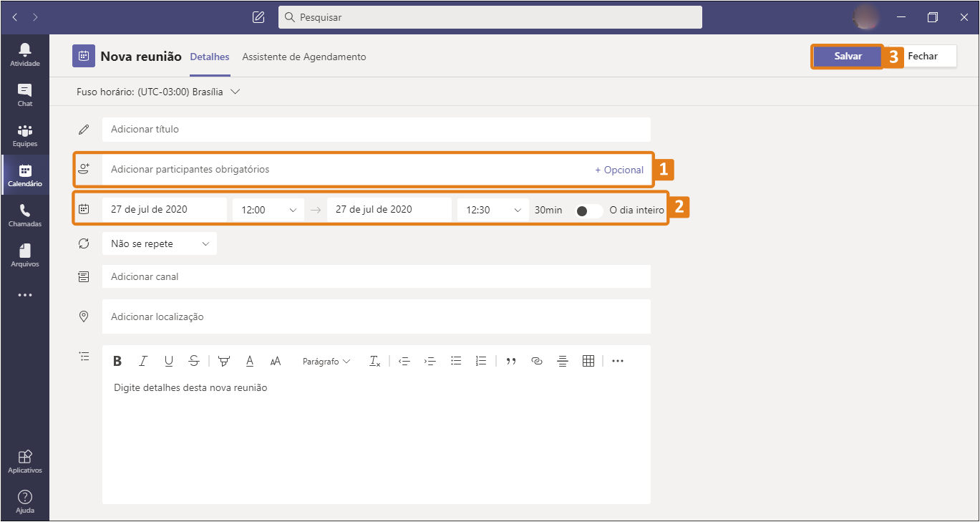Open the 12:30 end time dropdown
This screenshot has height=522, width=980.
pyautogui.click(x=493, y=210)
